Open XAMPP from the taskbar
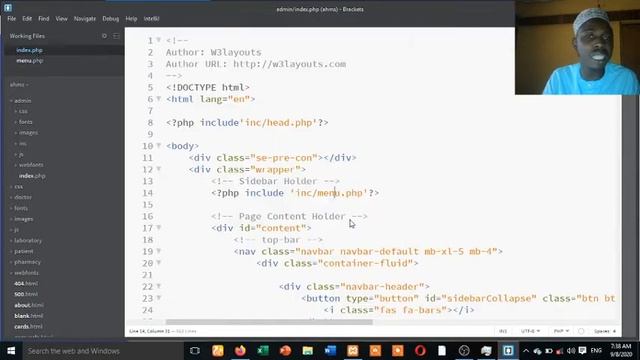 pos(353,351)
